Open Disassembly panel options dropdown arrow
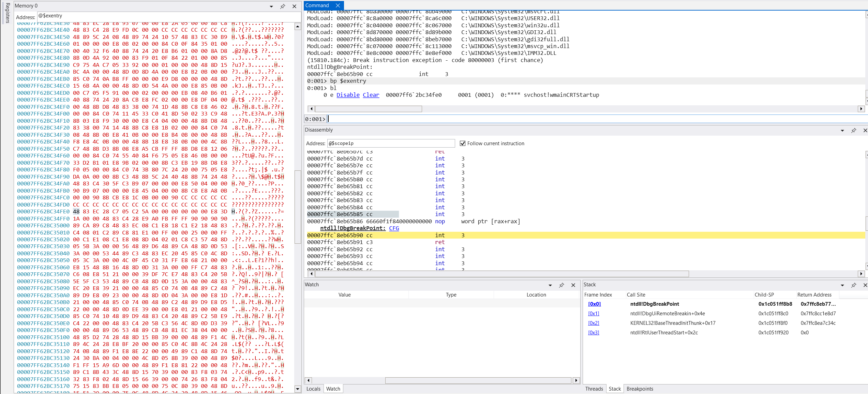Image resolution: width=868 pixels, height=394 pixels. (842, 131)
